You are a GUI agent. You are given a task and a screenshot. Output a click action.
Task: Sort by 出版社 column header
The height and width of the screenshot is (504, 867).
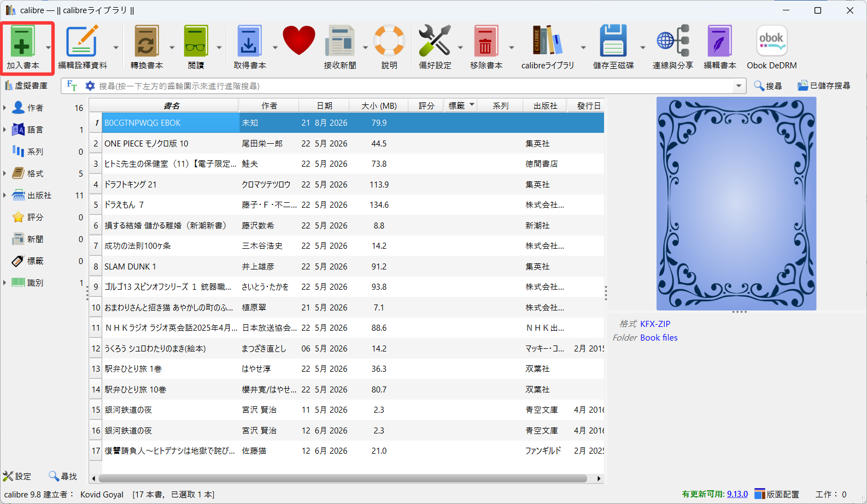[545, 106]
